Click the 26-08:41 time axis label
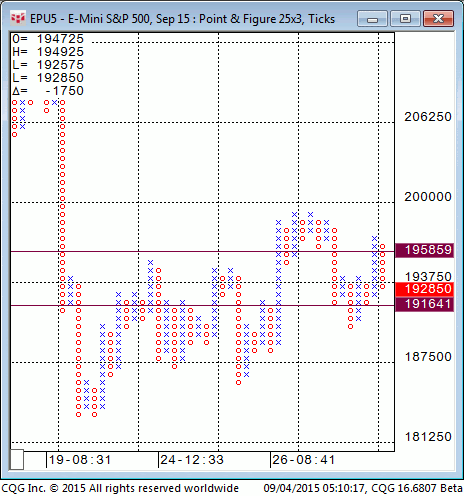 click(304, 460)
